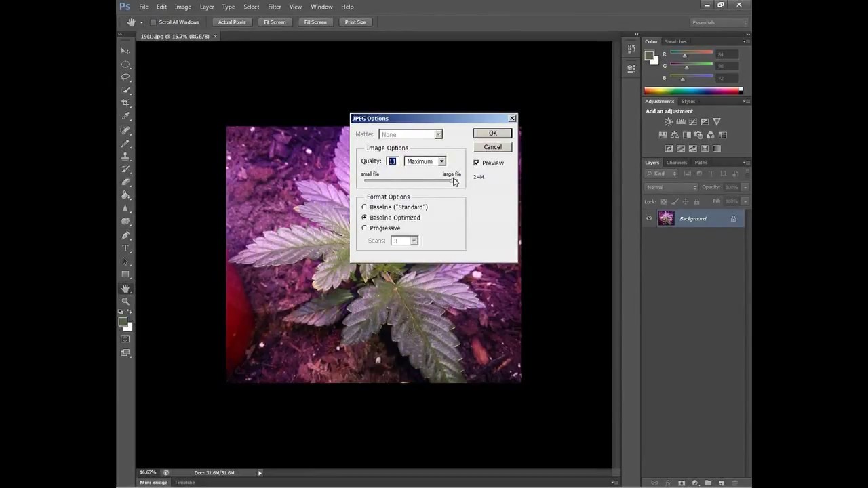The height and width of the screenshot is (488, 868).
Task: Click the Actual Pixels button
Action: 232,22
